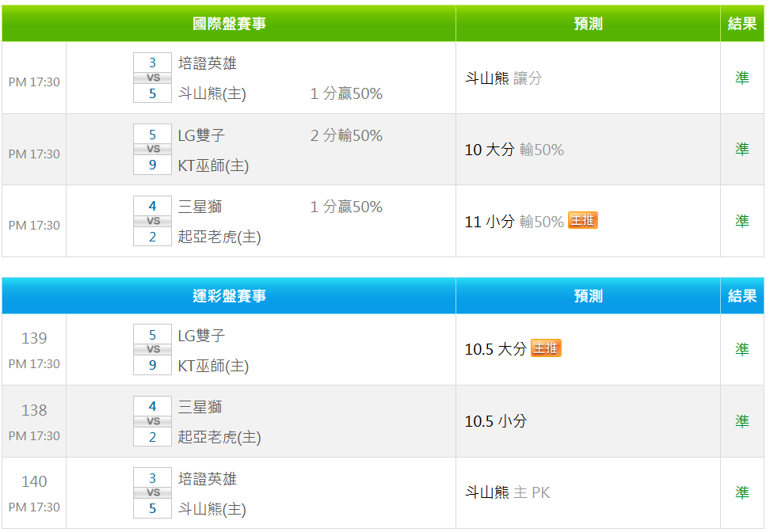Click the VS badge in game 140
The height and width of the screenshot is (532, 770).
[153, 492]
